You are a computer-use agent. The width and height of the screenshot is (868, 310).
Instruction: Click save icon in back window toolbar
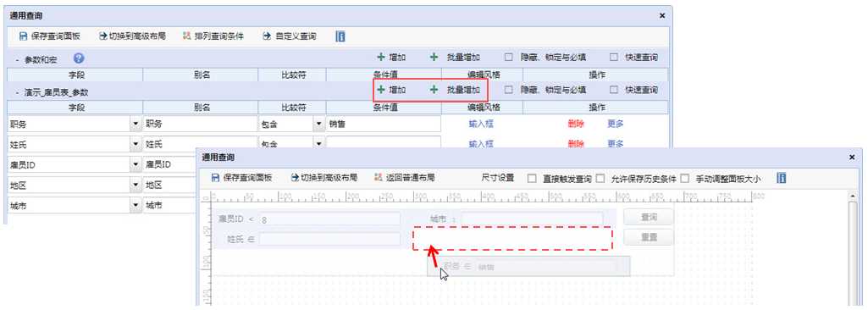(x=23, y=36)
